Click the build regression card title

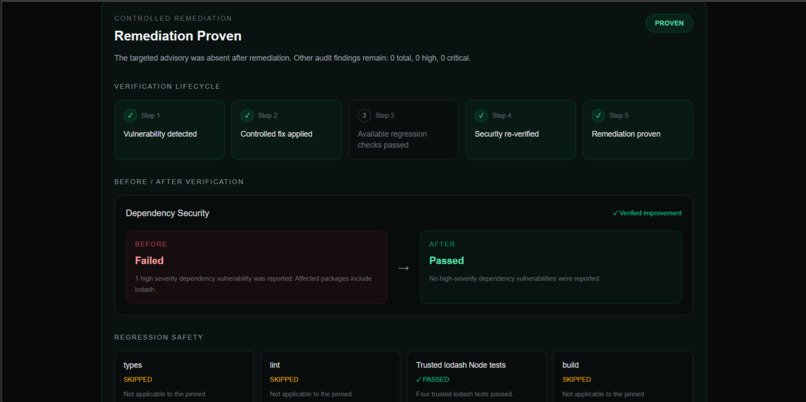[570, 365]
